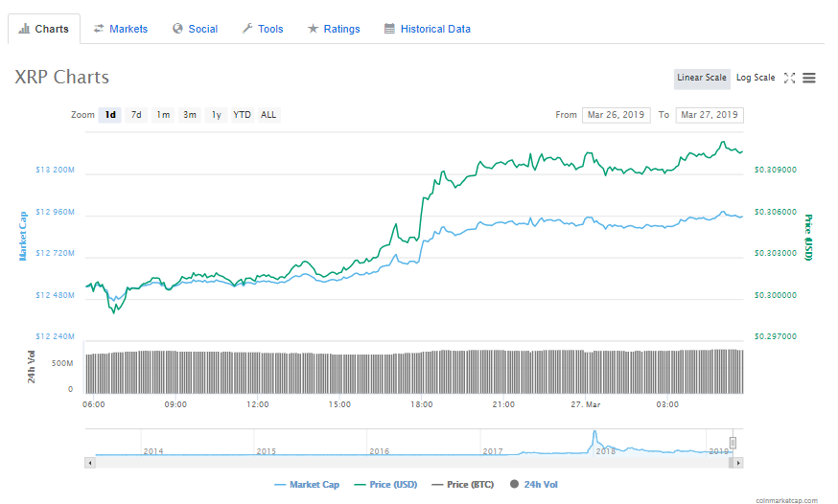Set zoom range to 7d
The image size is (838, 504).
pyautogui.click(x=136, y=115)
